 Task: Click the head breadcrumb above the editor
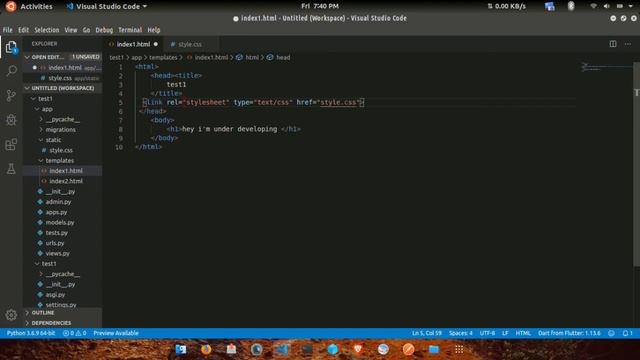283,58
